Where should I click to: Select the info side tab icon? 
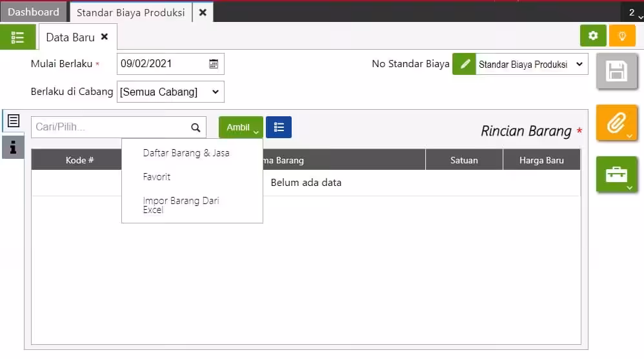(13, 147)
